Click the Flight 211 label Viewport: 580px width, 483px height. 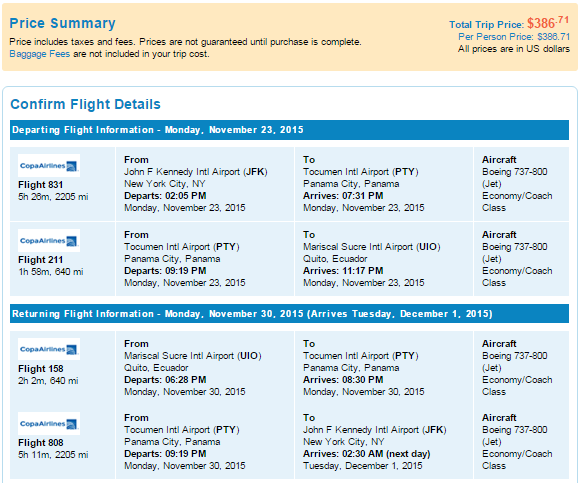click(x=41, y=260)
